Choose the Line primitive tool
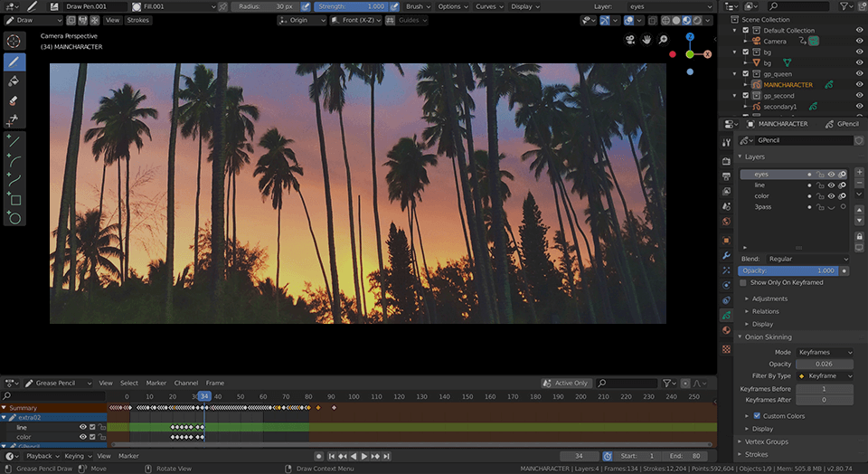This screenshot has height=474, width=868. pyautogui.click(x=14, y=142)
